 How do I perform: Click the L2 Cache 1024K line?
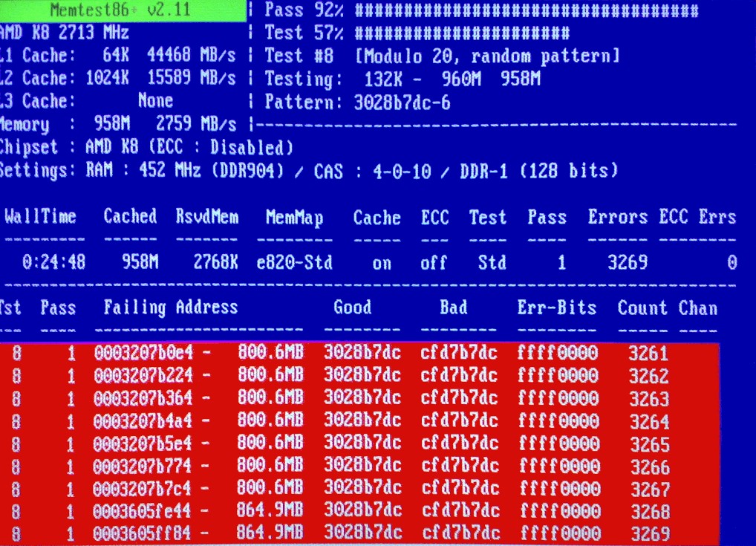tap(119, 78)
